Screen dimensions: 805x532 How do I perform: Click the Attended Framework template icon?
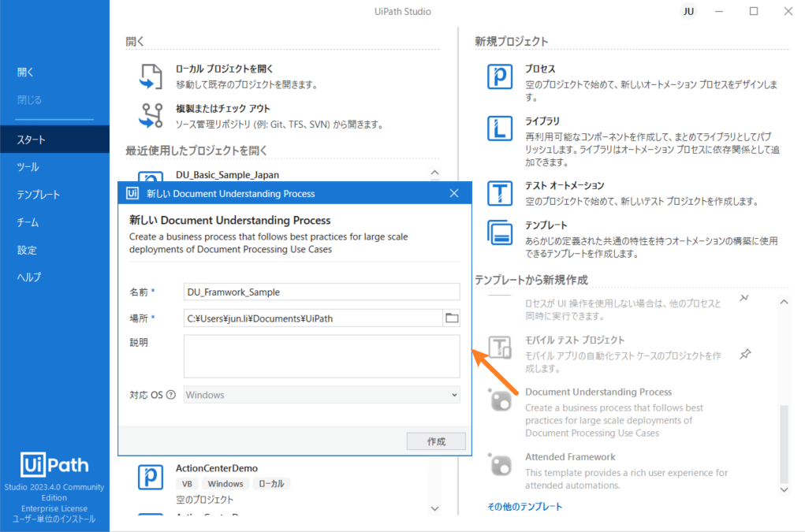500,465
